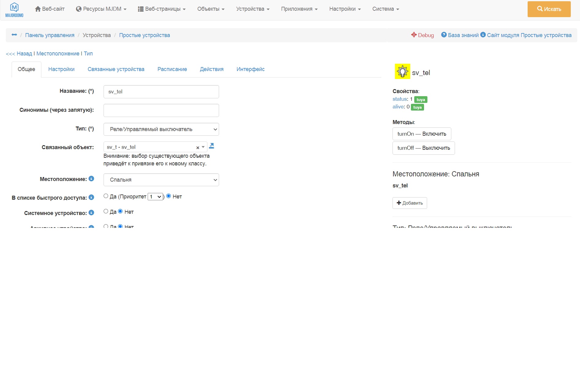Click the Местоположение filter link

(58, 54)
